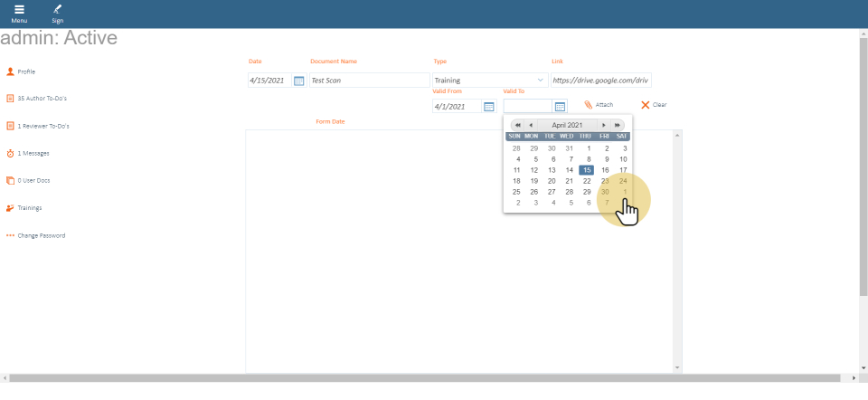Click the Attach paperclip button

[599, 105]
